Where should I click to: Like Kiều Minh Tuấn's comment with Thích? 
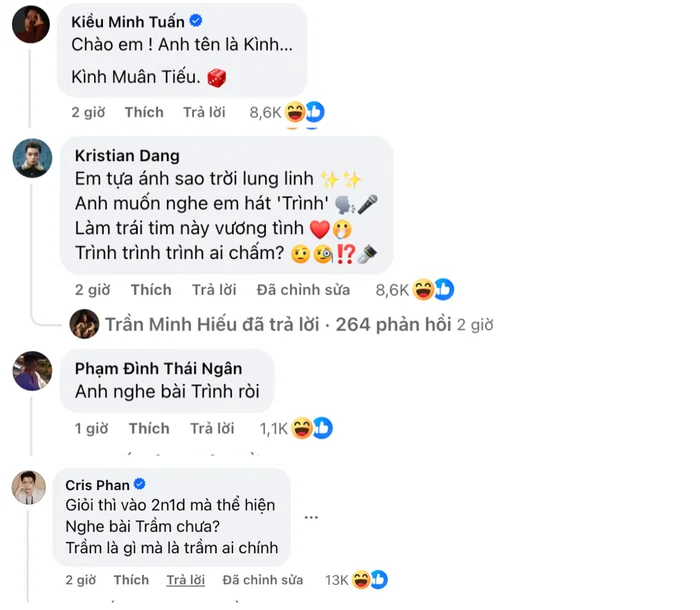144,112
